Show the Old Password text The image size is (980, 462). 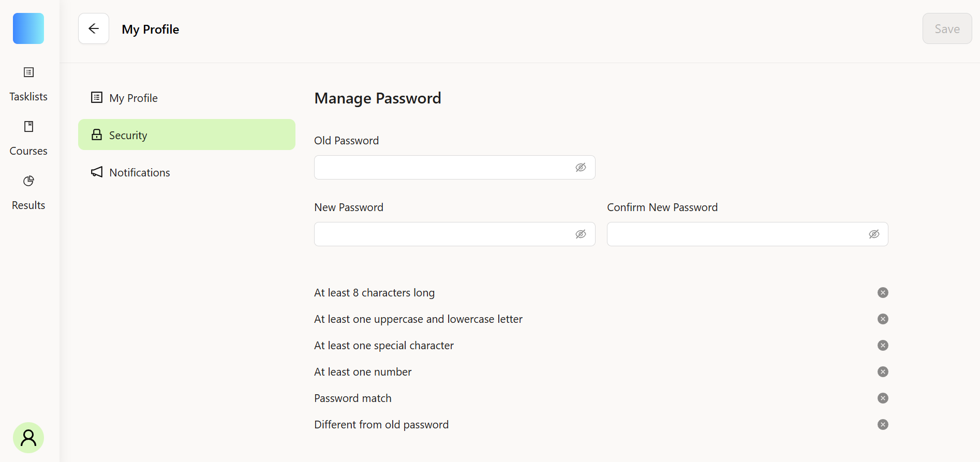pyautogui.click(x=581, y=168)
